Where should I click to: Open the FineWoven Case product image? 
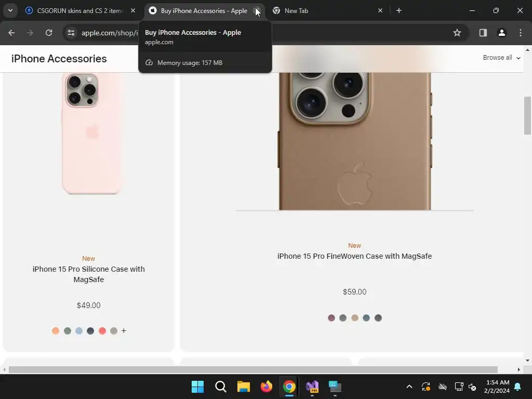point(354,141)
